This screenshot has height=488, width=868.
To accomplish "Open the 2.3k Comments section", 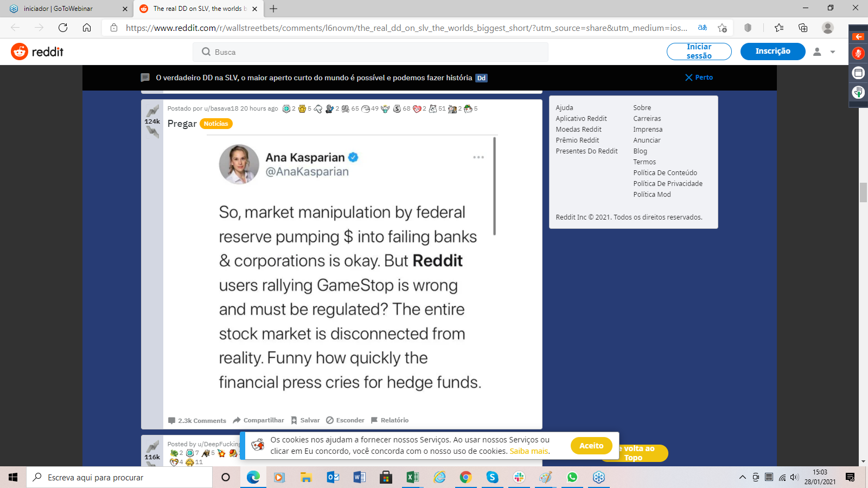I will point(197,420).
